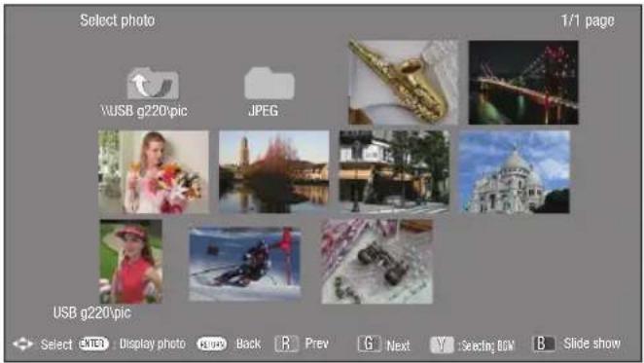Click the Select photo title text
The width and height of the screenshot is (644, 363).
pyautogui.click(x=118, y=20)
